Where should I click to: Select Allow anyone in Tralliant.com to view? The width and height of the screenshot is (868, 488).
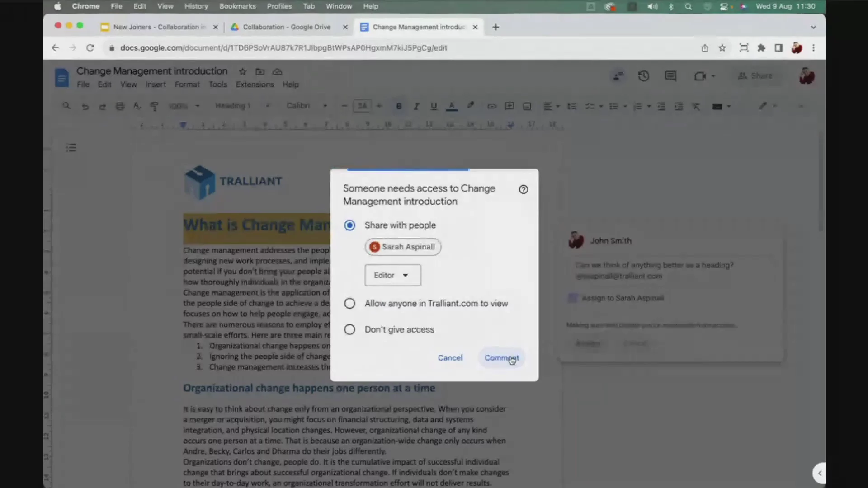click(349, 303)
